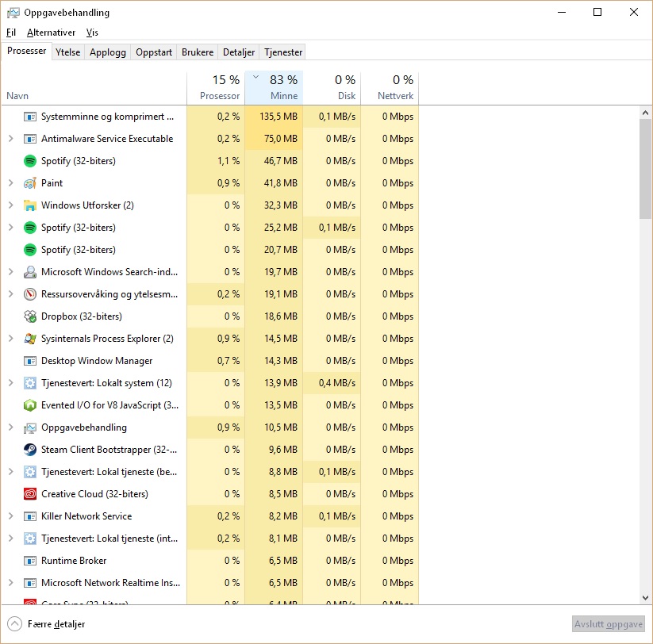Click the Tjenestevert: Lokalt system gear icon

click(x=30, y=383)
